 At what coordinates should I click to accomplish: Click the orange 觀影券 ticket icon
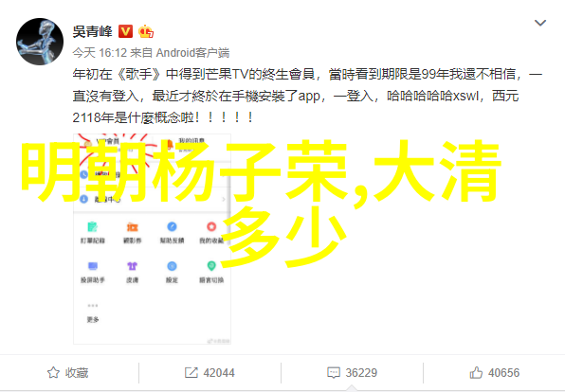click(x=132, y=227)
